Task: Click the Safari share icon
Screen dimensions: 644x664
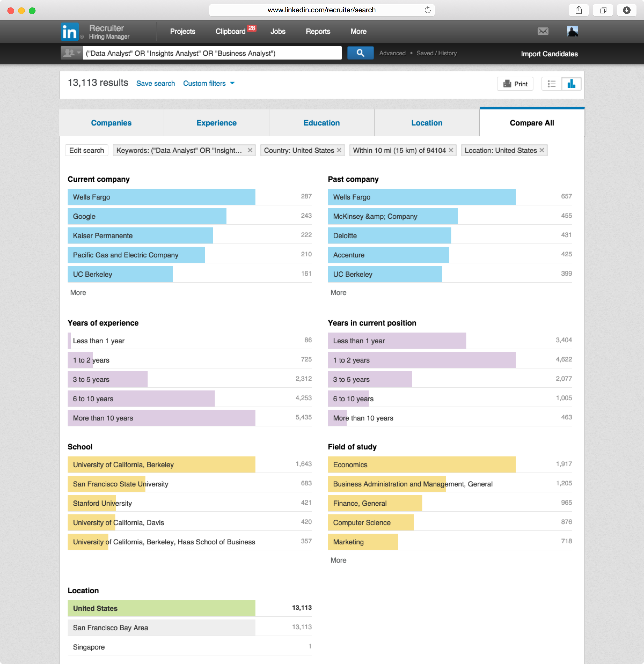Action: (579, 10)
